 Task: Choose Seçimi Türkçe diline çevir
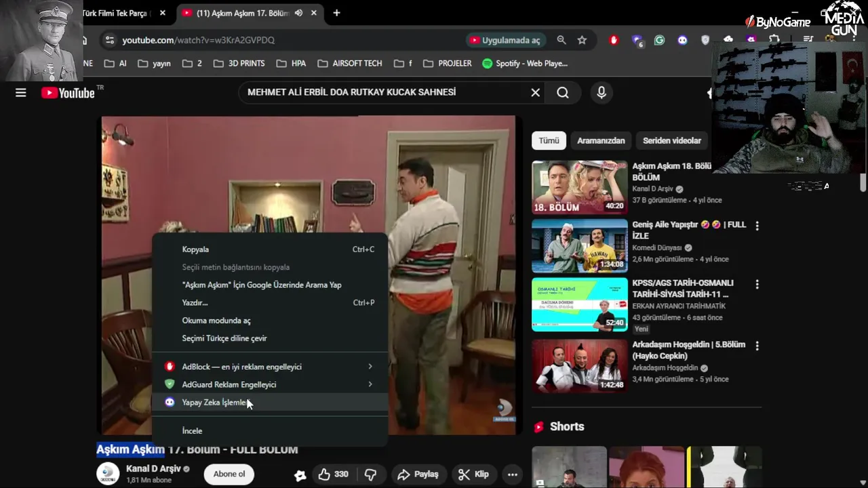(270, 338)
